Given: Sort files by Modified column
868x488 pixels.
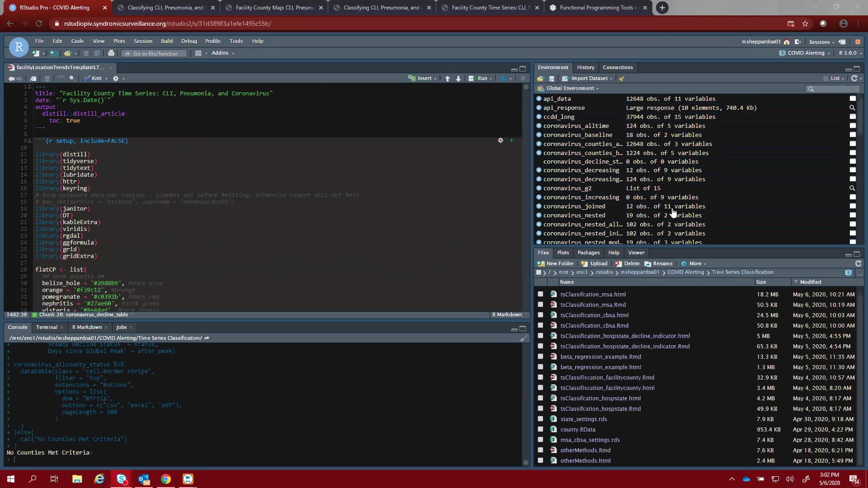Looking at the screenshot, I should click(x=811, y=282).
